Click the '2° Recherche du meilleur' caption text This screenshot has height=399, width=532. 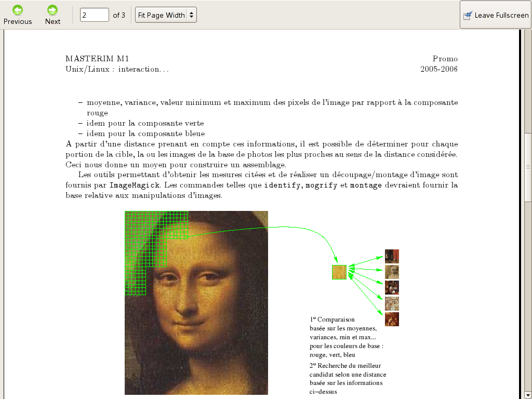click(345, 366)
